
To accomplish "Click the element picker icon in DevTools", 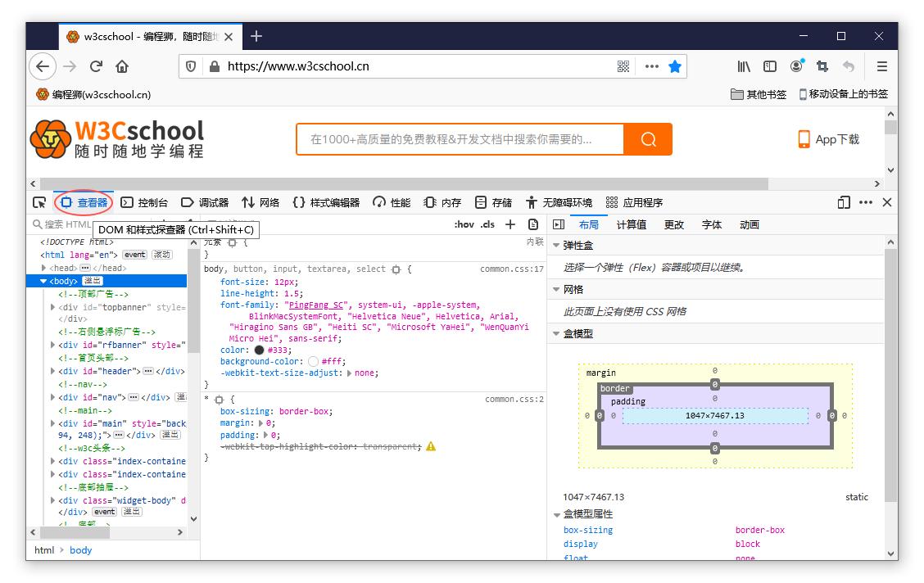I will click(39, 203).
